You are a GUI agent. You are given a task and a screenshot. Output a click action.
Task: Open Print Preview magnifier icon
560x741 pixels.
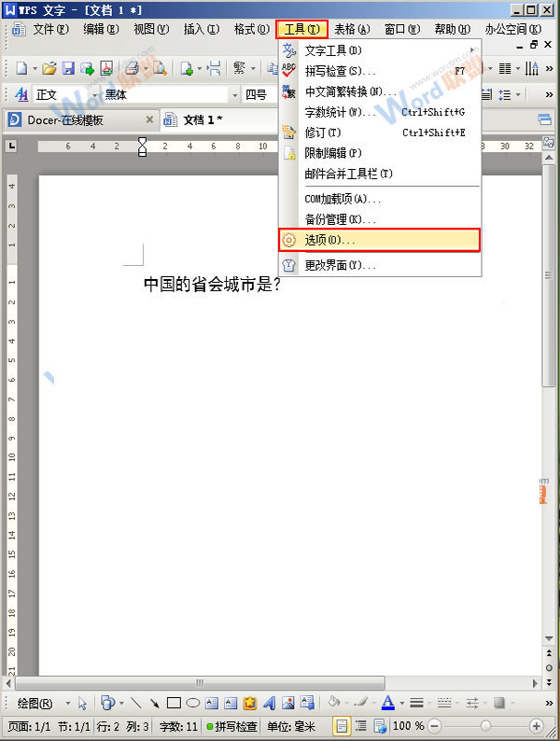pos(160,69)
